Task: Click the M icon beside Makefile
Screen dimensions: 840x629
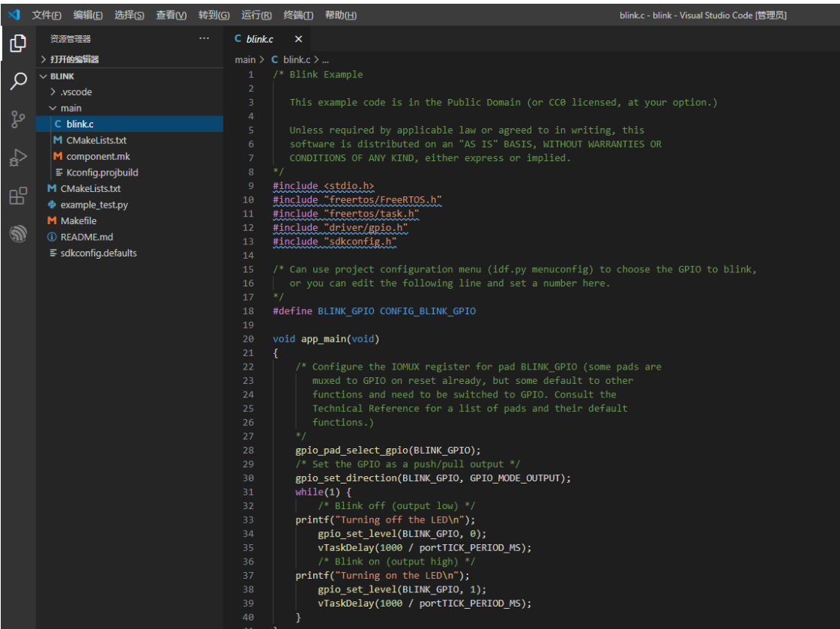Action: click(x=52, y=220)
